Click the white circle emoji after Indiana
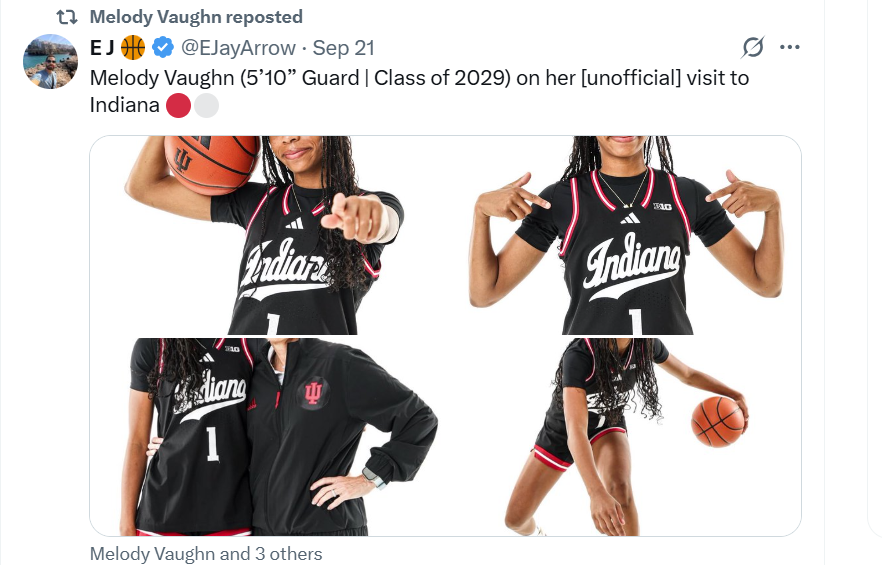 click(x=206, y=106)
